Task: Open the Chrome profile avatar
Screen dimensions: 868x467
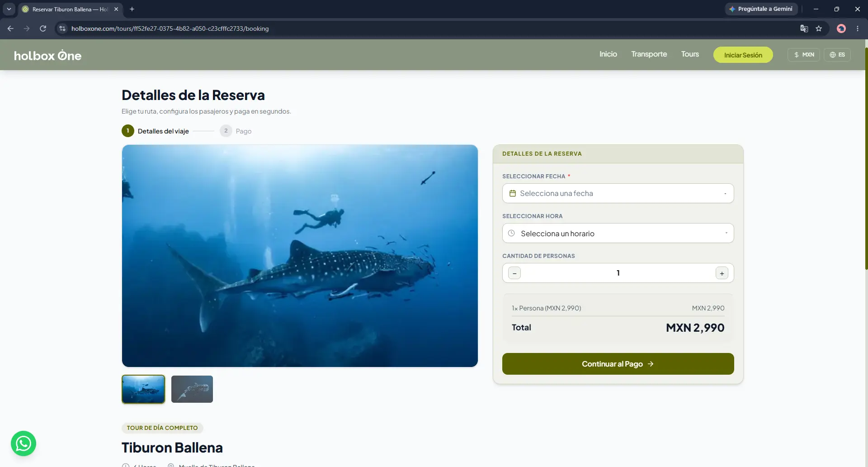Action: coord(841,29)
